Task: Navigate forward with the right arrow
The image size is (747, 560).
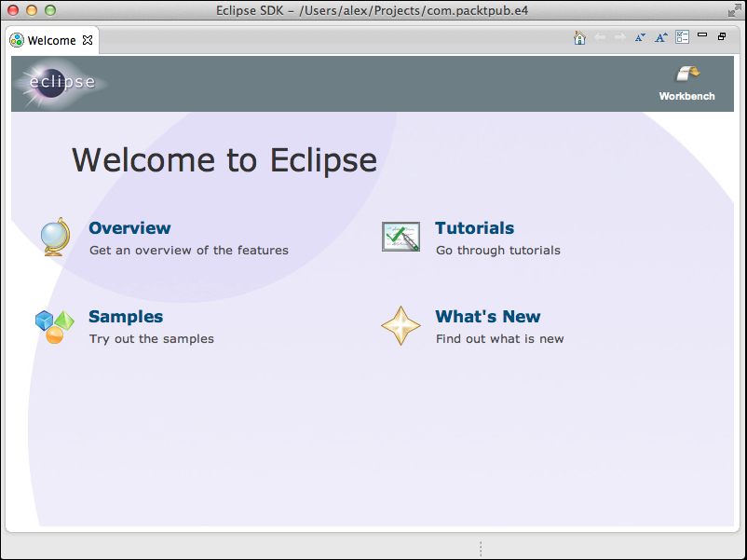Action: tap(619, 37)
